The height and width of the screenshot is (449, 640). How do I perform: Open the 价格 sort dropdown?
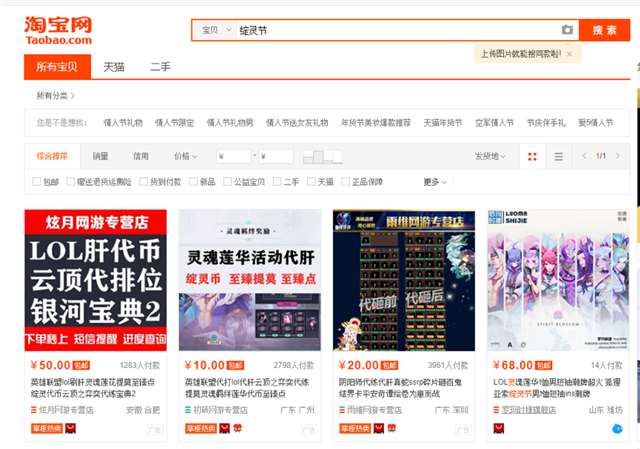click(x=186, y=156)
